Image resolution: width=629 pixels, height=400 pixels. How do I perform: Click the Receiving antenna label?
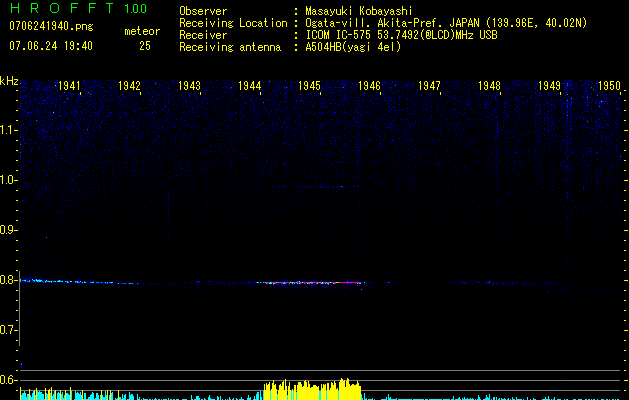coord(230,47)
